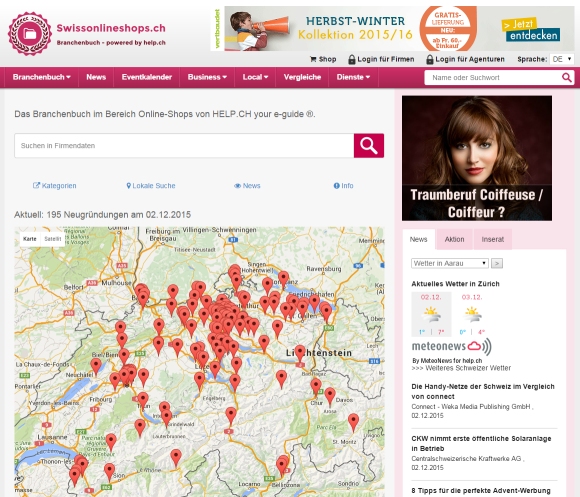Screen dimensions: 580x497
Task: Expand the Local menu
Action: pyautogui.click(x=255, y=77)
